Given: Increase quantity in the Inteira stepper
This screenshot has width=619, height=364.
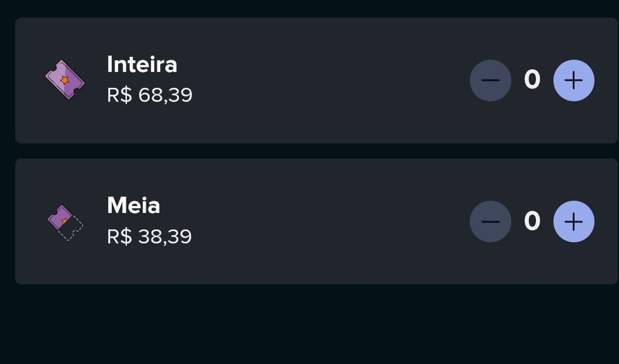Looking at the screenshot, I should coord(573,80).
